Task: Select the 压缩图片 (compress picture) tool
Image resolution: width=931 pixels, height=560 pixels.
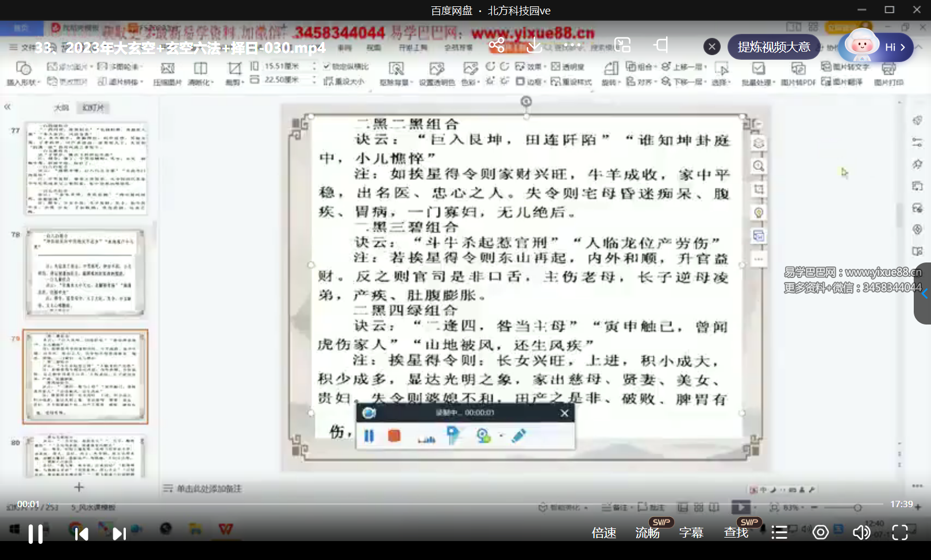Action: click(x=168, y=75)
